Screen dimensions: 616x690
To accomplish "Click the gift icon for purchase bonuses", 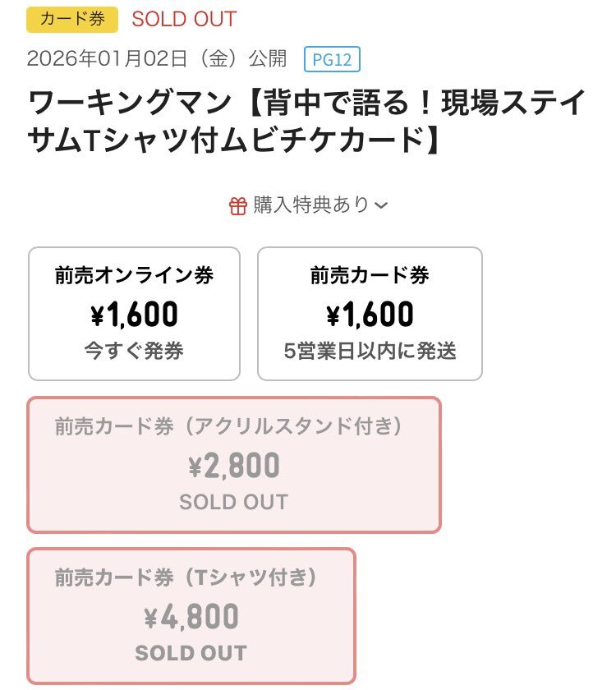I will pos(237,205).
